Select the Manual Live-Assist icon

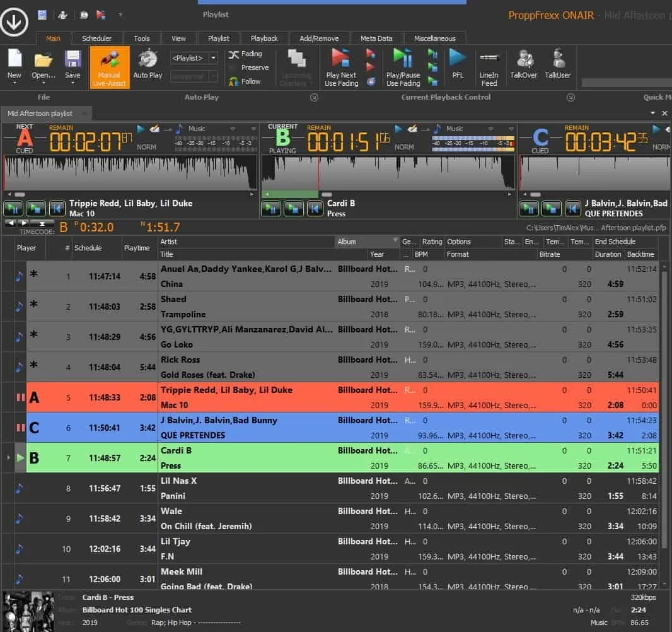coord(109,66)
